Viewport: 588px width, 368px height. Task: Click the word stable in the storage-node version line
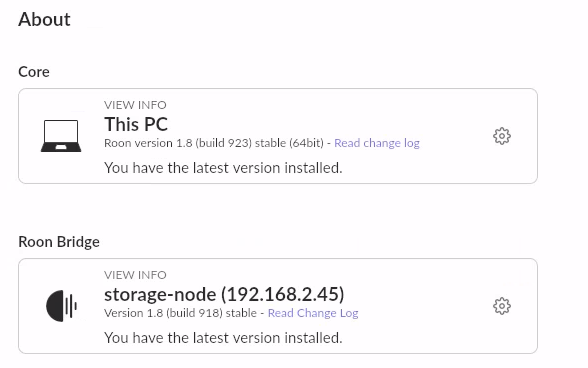click(x=241, y=313)
